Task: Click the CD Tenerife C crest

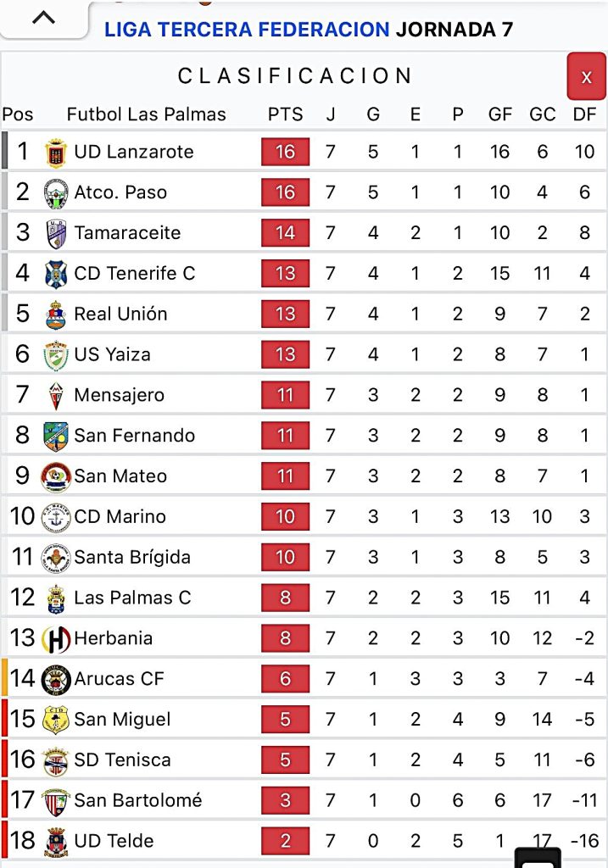Action: [x=55, y=274]
